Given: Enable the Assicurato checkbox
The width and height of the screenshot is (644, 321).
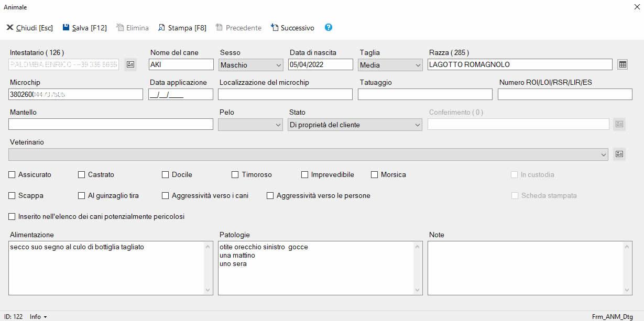Looking at the screenshot, I should pos(12,175).
